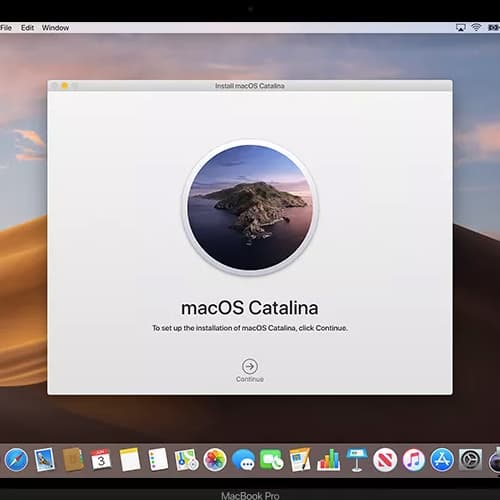Minimize the Install macOS Catalina window

(x=65, y=86)
